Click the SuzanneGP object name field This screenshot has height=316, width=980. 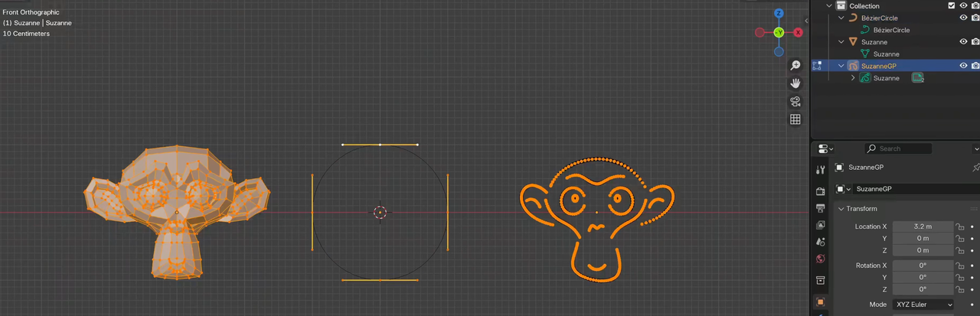(x=916, y=188)
